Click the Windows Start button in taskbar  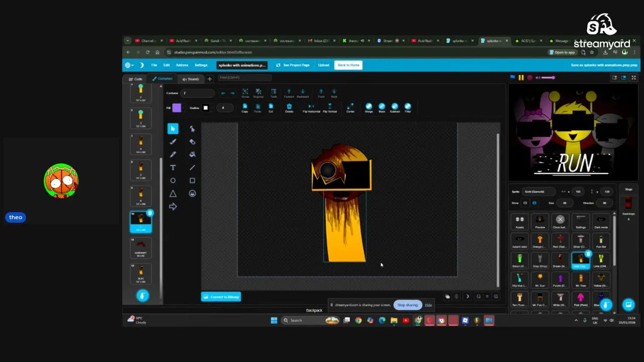coord(274,320)
